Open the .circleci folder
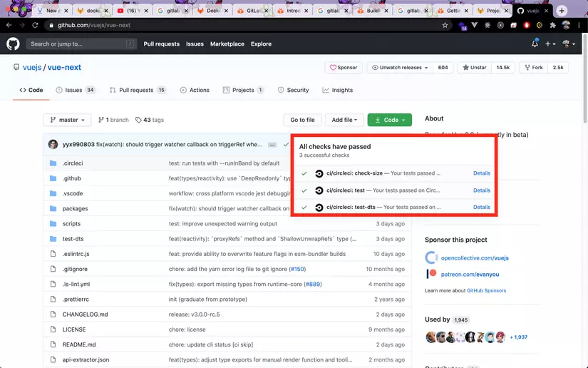The width and height of the screenshot is (588, 368). pyautogui.click(x=73, y=163)
